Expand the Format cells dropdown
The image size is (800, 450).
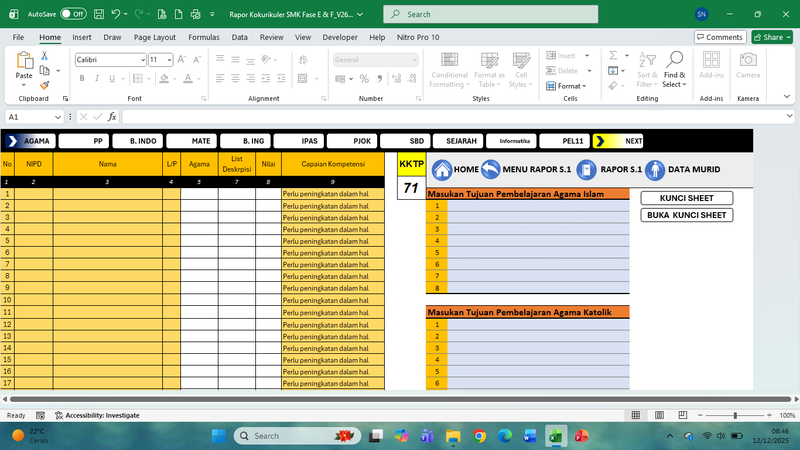[571, 86]
